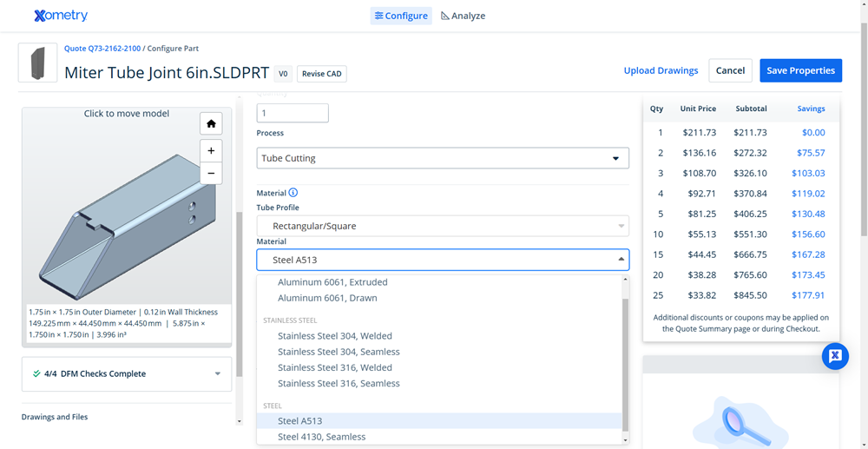868x449 pixels.
Task: Open the Process dropdown showing Tube Cutting
Action: (x=443, y=158)
